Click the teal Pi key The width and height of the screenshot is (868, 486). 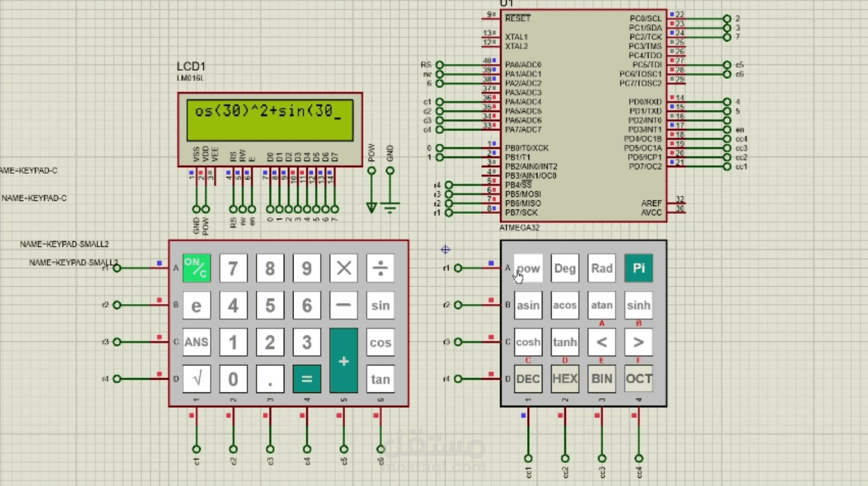pos(639,268)
